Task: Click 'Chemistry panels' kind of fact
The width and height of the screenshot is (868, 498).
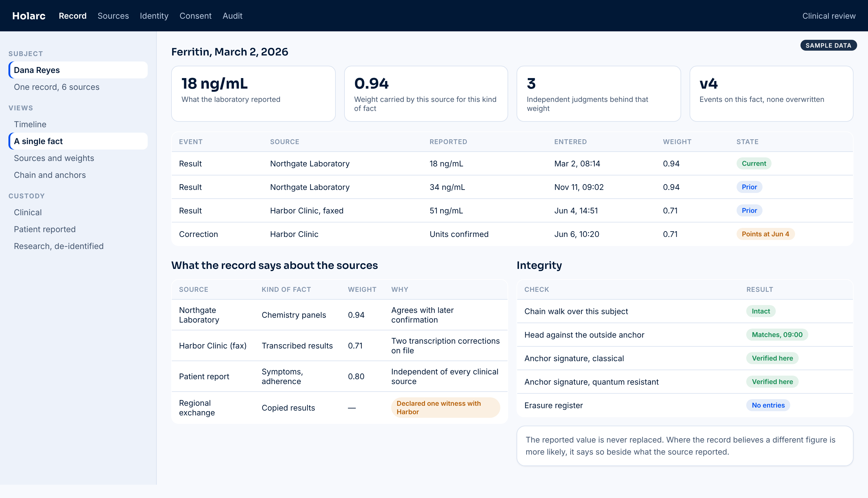Action: (x=294, y=315)
